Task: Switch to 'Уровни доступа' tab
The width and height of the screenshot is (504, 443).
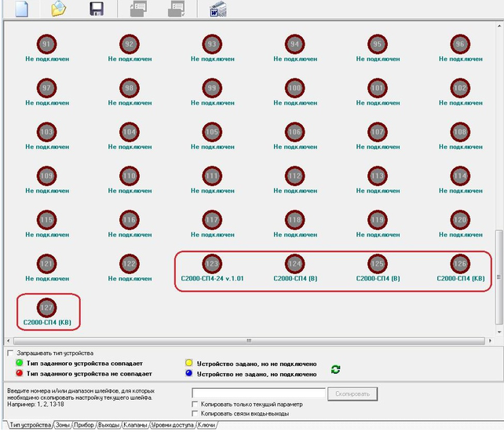Action: (x=172, y=425)
